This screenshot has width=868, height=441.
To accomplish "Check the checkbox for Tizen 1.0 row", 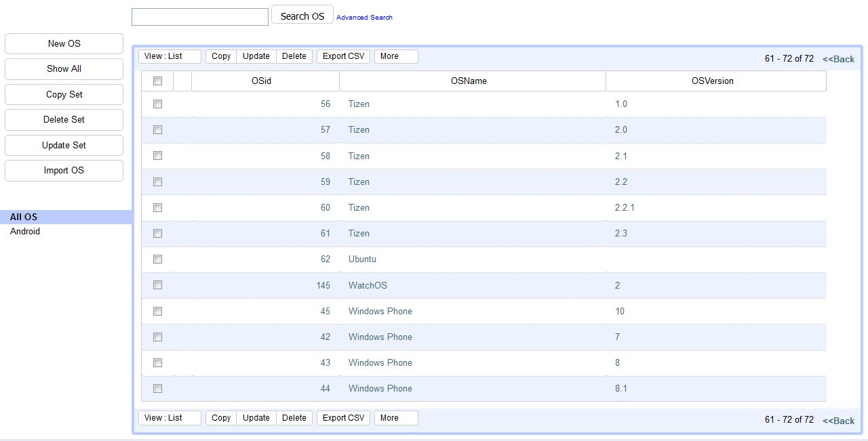I will click(x=158, y=104).
